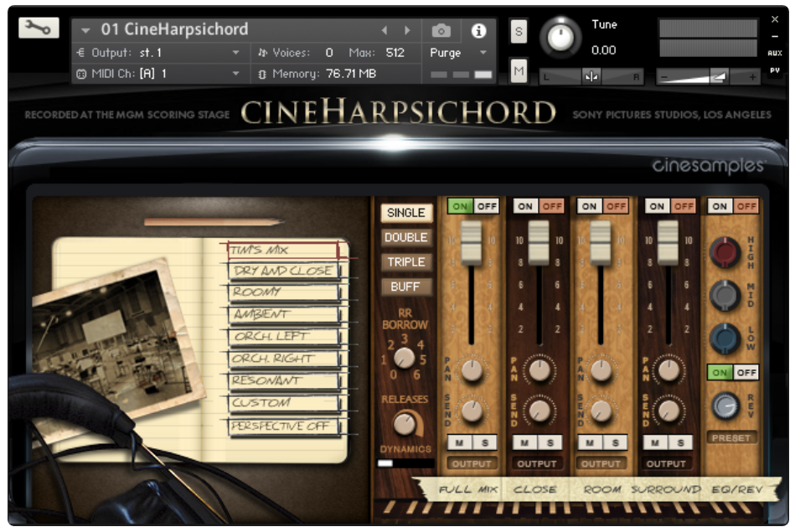
Task: Select the Roomy notebook preset
Action: tap(283, 292)
